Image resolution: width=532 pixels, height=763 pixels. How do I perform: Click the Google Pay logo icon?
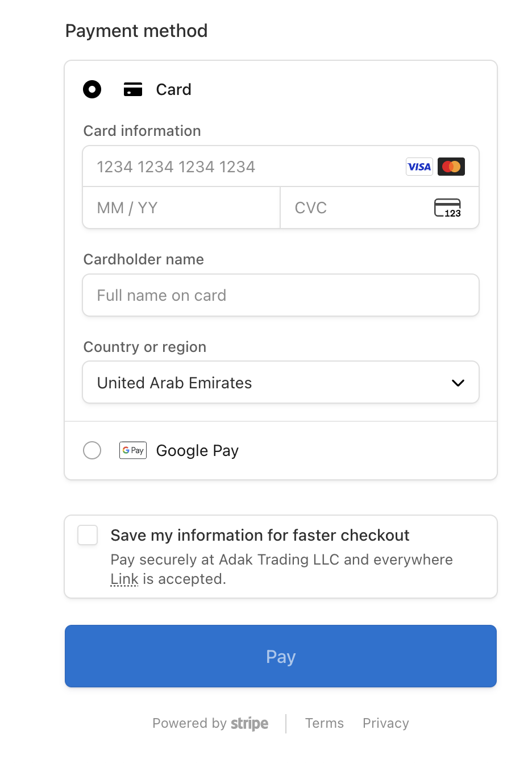[133, 450]
